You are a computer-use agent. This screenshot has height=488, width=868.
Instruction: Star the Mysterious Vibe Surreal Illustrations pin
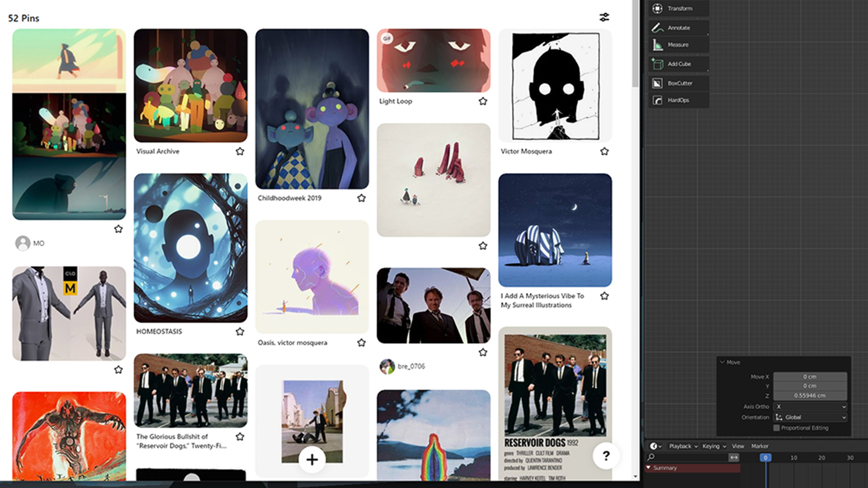click(x=604, y=296)
